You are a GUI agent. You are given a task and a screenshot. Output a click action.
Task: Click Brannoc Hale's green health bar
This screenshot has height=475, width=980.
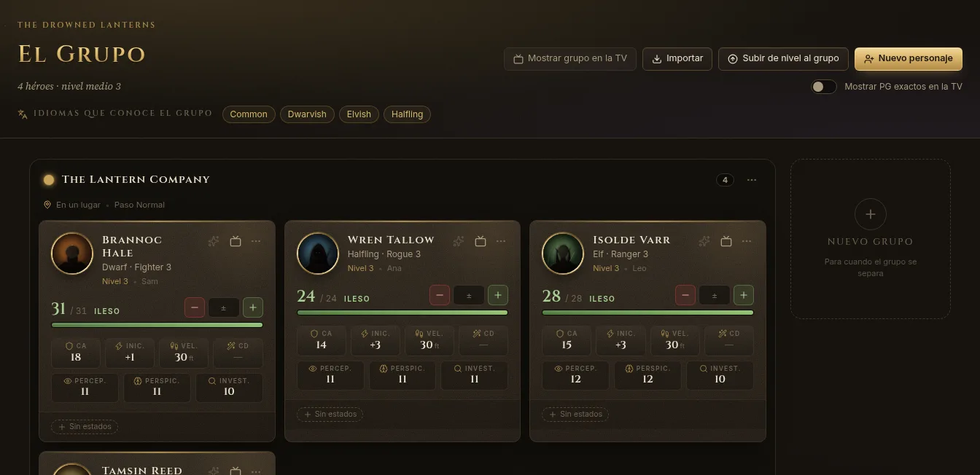157,325
